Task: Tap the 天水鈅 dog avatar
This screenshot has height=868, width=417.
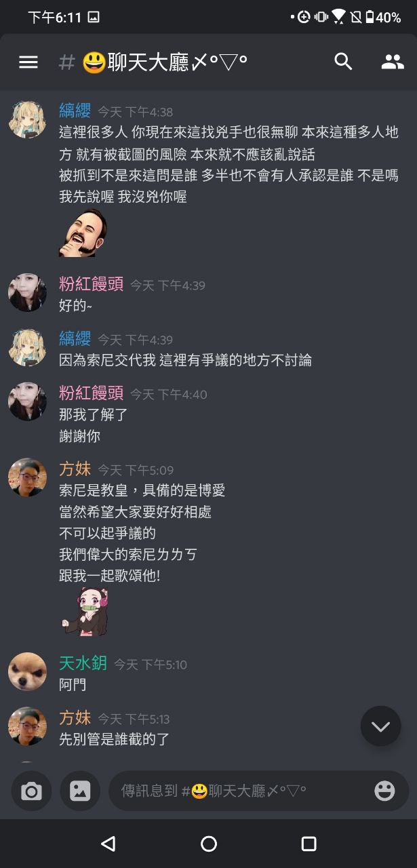Action: pyautogui.click(x=27, y=672)
